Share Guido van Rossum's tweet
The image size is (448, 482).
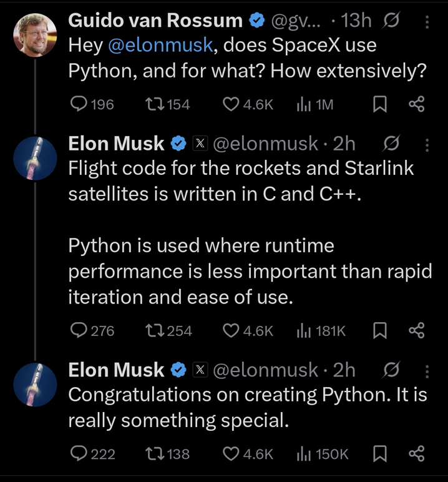pos(416,104)
